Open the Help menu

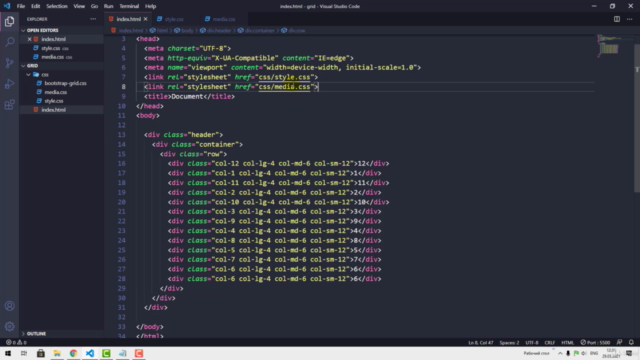150,6
